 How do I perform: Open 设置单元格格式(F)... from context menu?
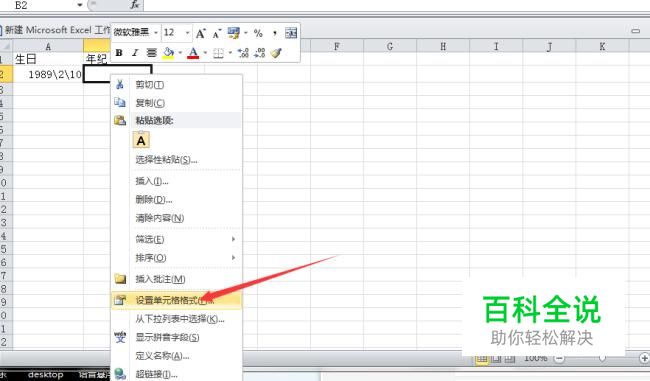click(177, 300)
